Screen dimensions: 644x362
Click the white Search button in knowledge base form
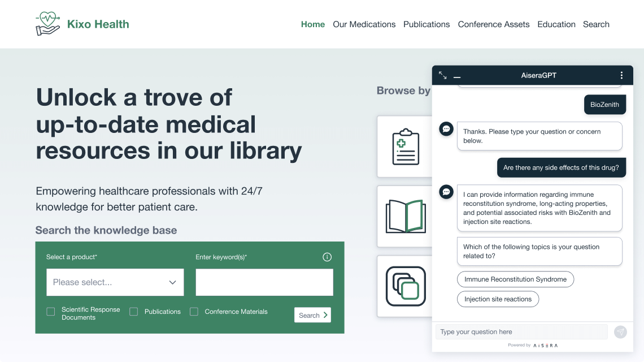click(312, 315)
